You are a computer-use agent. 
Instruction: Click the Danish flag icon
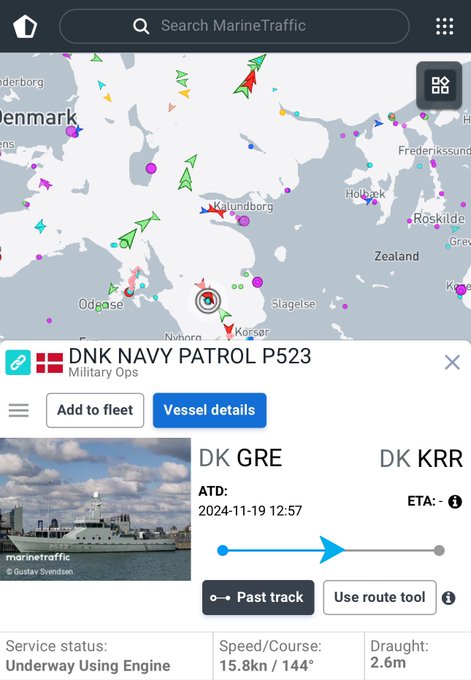[49, 363]
